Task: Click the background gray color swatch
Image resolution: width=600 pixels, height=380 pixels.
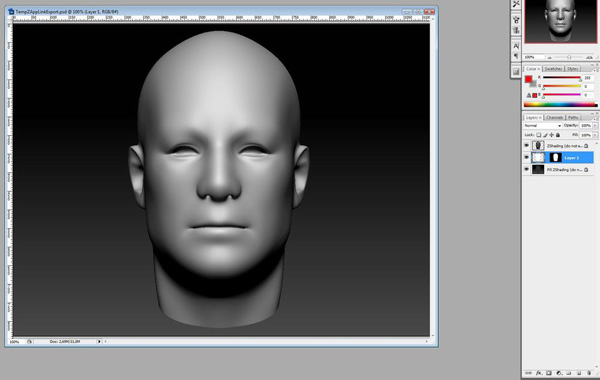Action: pyautogui.click(x=533, y=84)
